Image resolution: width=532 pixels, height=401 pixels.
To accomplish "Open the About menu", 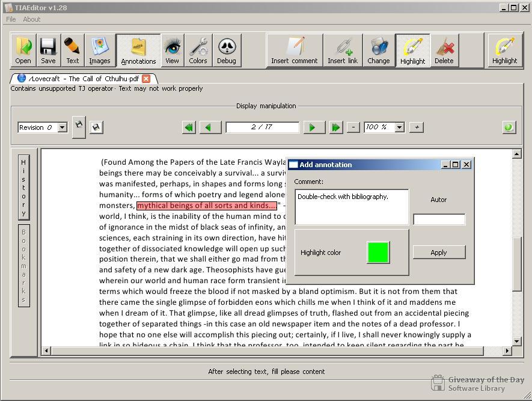I will click(31, 19).
